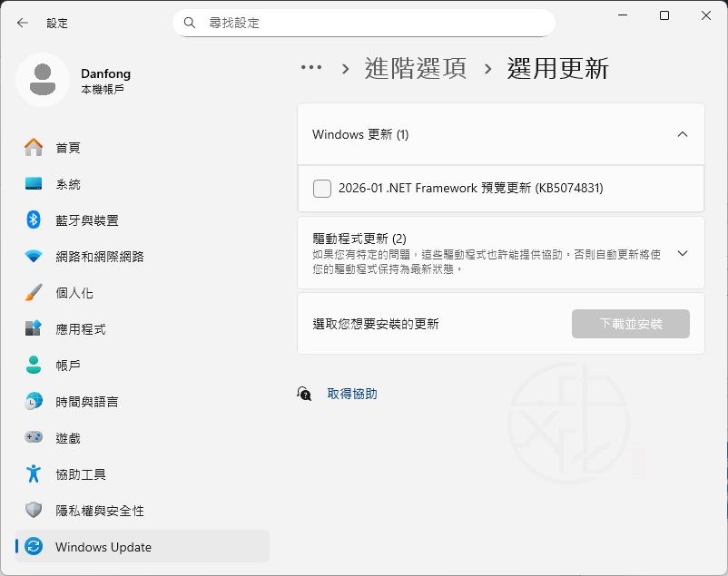The image size is (728, 576).
Task: Click the Bluetooth icon in sidebar
Action: click(x=34, y=220)
